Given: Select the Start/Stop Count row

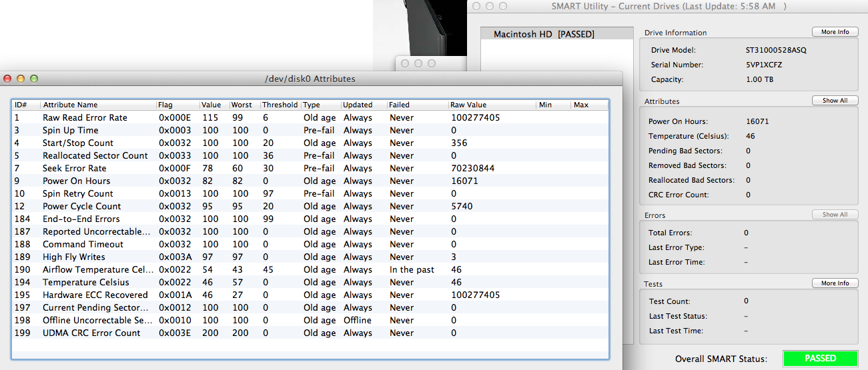Looking at the screenshot, I should tap(310, 143).
